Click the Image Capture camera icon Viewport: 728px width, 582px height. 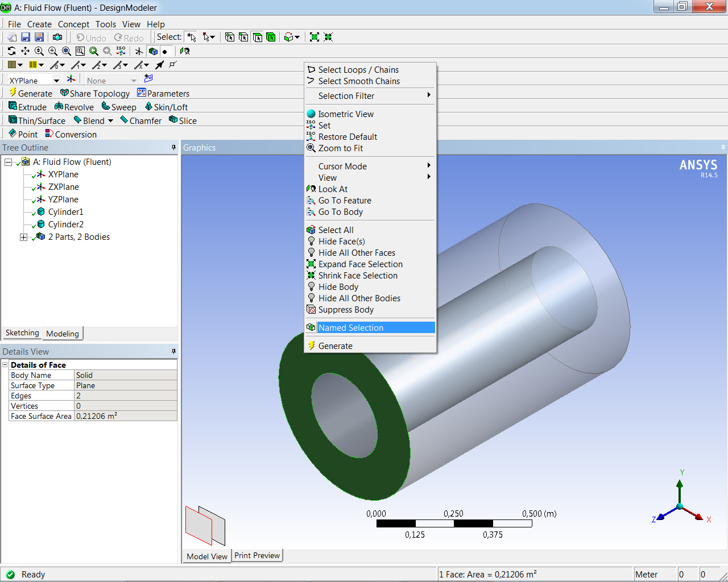point(57,37)
